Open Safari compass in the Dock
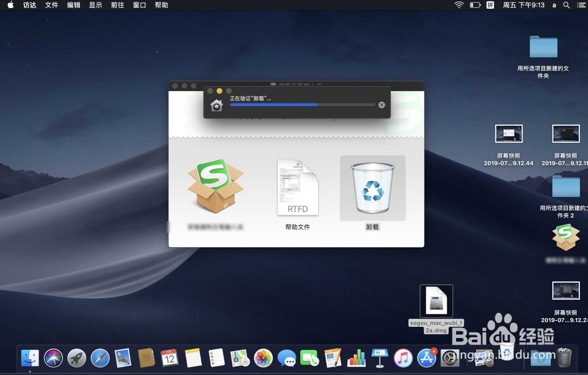Viewport: 588px width, 375px height. click(100, 358)
